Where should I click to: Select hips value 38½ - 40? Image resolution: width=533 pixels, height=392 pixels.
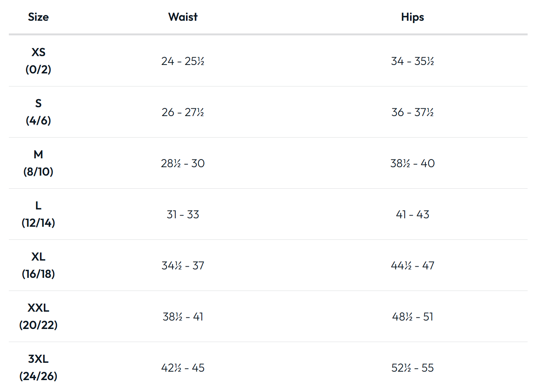tap(412, 163)
